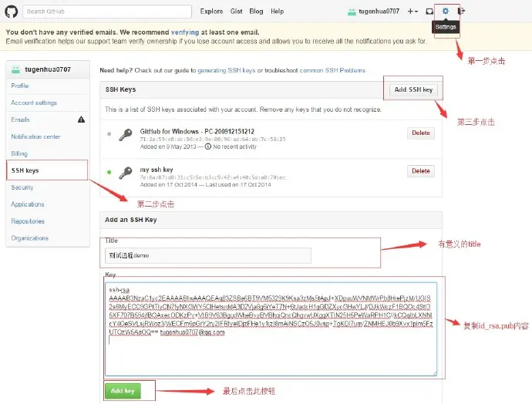Click the tugenhua0707 avatar in header
Screen dimensions: 532x404
pyautogui.click(x=352, y=12)
